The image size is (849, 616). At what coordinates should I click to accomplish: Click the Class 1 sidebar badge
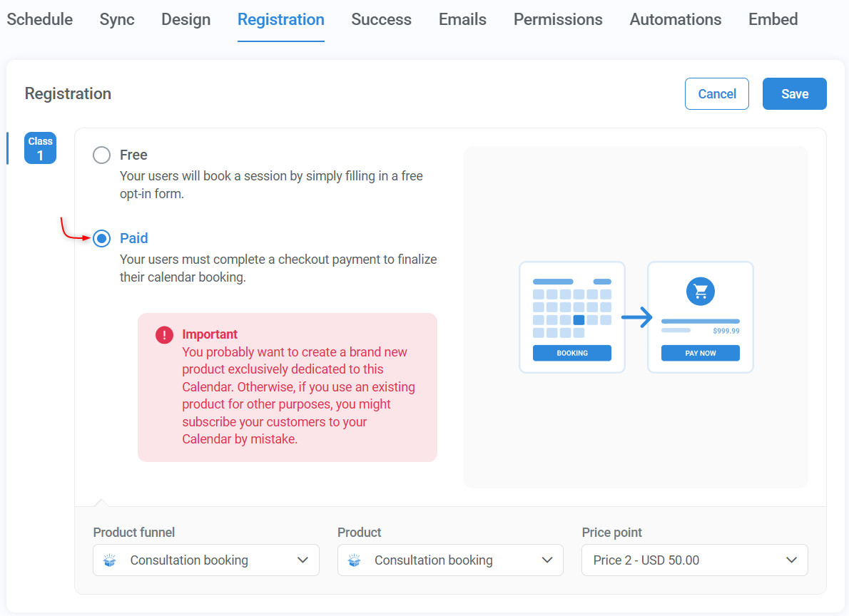tap(40, 148)
